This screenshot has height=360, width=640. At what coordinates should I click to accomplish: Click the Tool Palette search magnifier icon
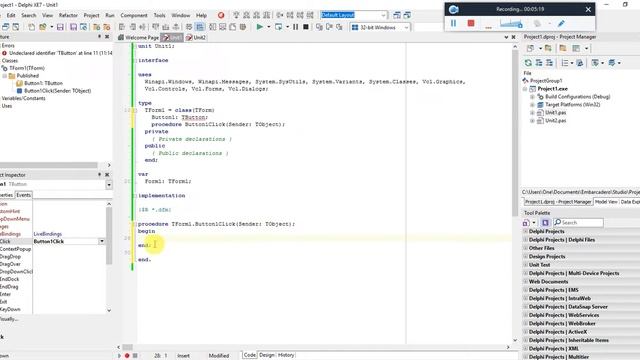[558, 222]
